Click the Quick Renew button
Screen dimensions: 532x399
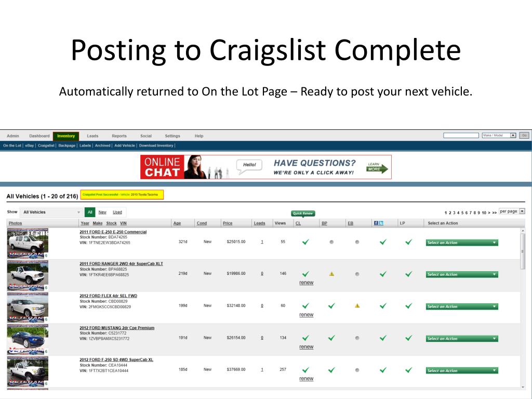click(x=303, y=214)
